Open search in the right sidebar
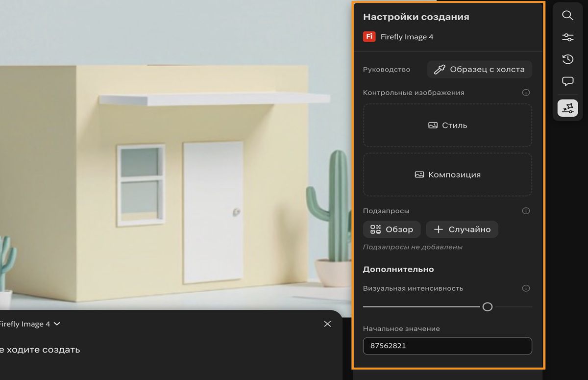The height and width of the screenshot is (380, 588). 567,15
